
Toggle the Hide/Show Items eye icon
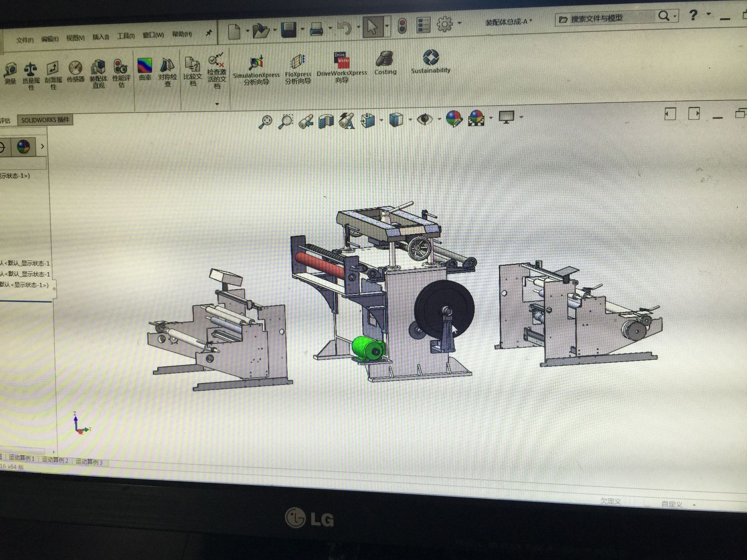(x=424, y=119)
